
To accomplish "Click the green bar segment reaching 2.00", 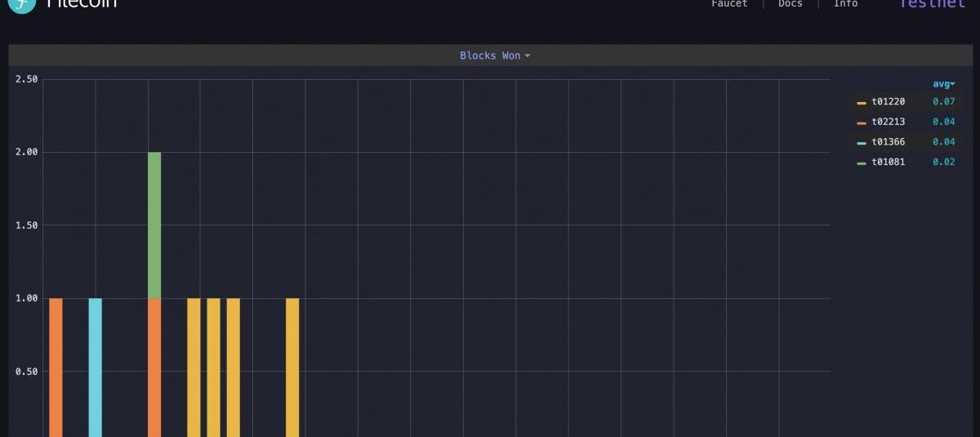I will pos(154,225).
